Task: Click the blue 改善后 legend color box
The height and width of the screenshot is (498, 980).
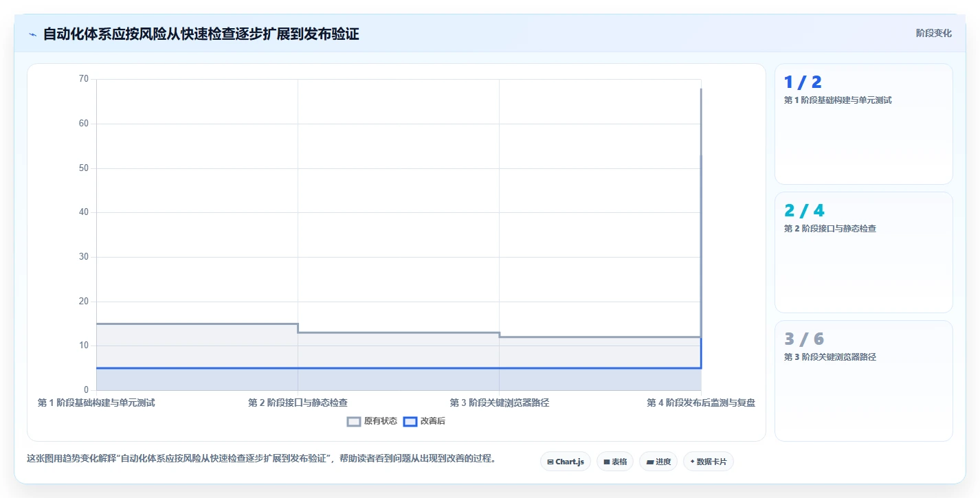Action: (x=410, y=421)
